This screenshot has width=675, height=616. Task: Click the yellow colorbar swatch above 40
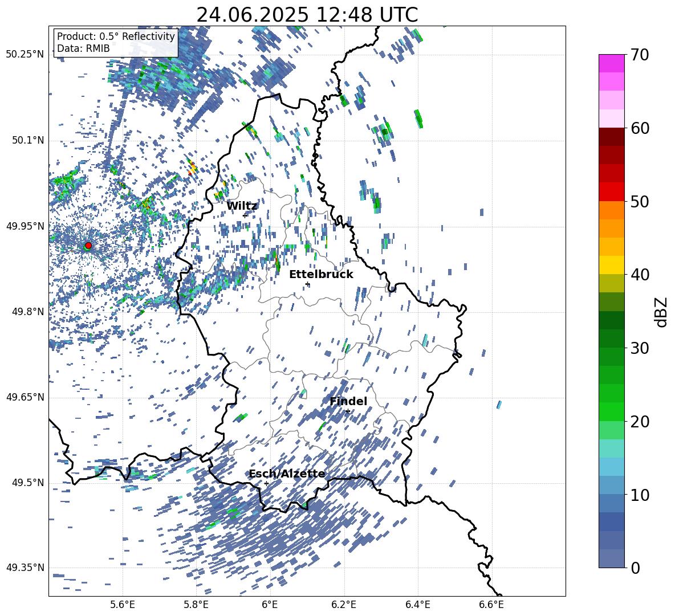pos(611,265)
